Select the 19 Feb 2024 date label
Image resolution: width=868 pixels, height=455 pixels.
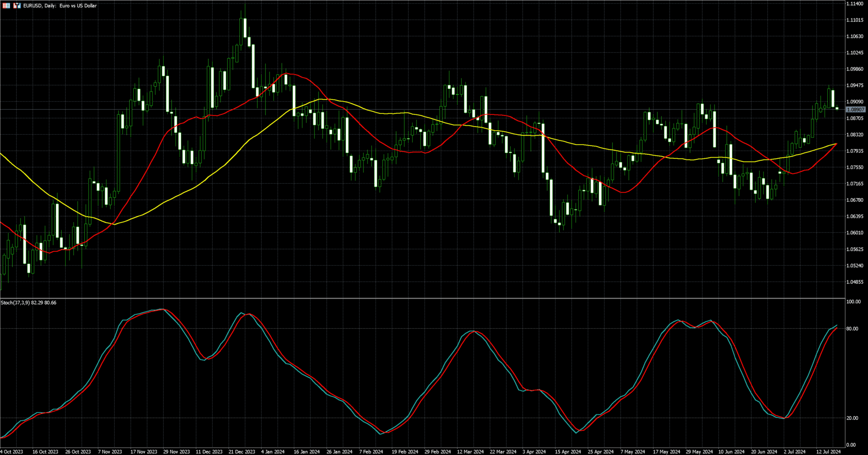tap(405, 452)
